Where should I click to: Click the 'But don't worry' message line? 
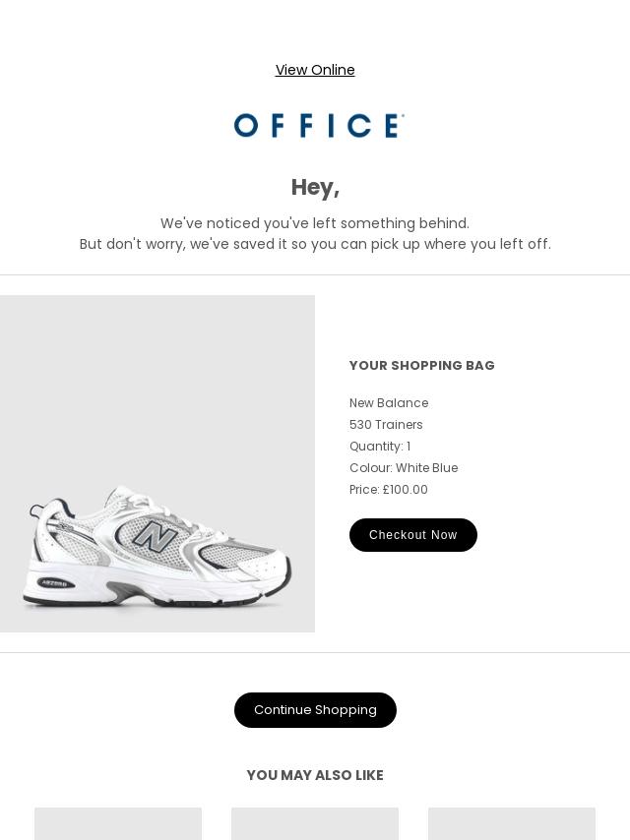(x=315, y=244)
